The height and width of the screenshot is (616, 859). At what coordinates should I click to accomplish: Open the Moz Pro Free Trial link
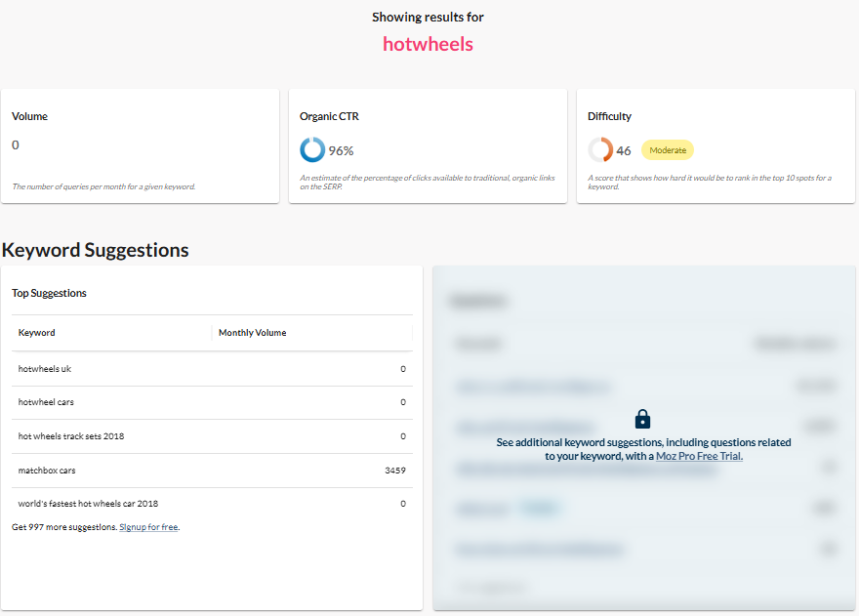(x=699, y=456)
